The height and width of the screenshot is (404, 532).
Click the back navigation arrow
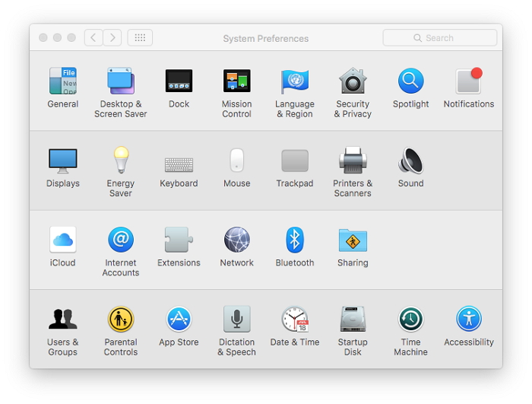(93, 37)
